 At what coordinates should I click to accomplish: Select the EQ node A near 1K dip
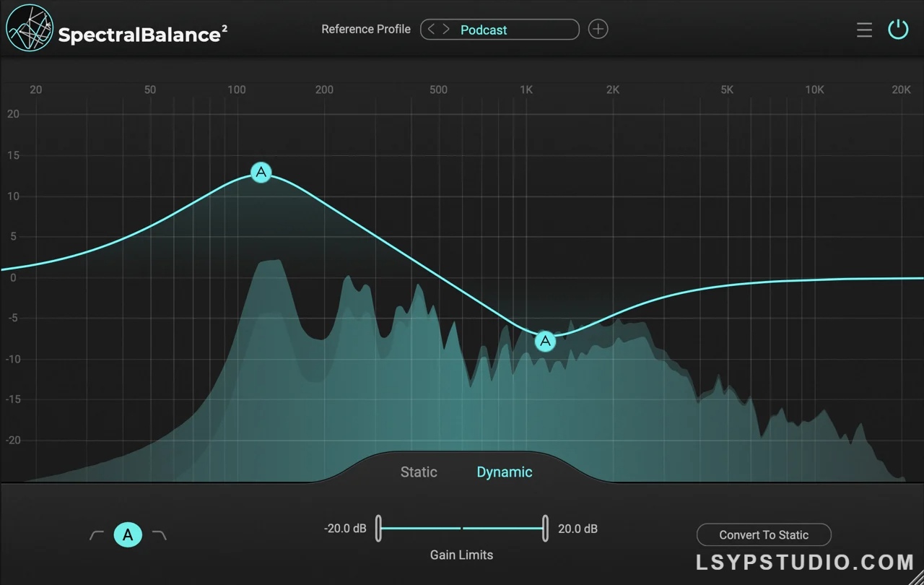coord(546,341)
